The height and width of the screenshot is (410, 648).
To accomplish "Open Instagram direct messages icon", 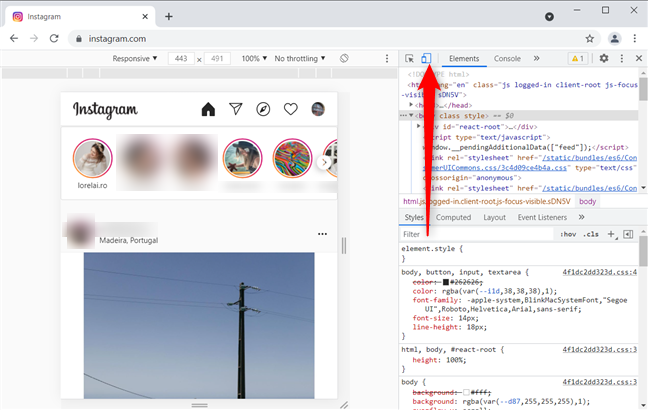I will coord(236,109).
